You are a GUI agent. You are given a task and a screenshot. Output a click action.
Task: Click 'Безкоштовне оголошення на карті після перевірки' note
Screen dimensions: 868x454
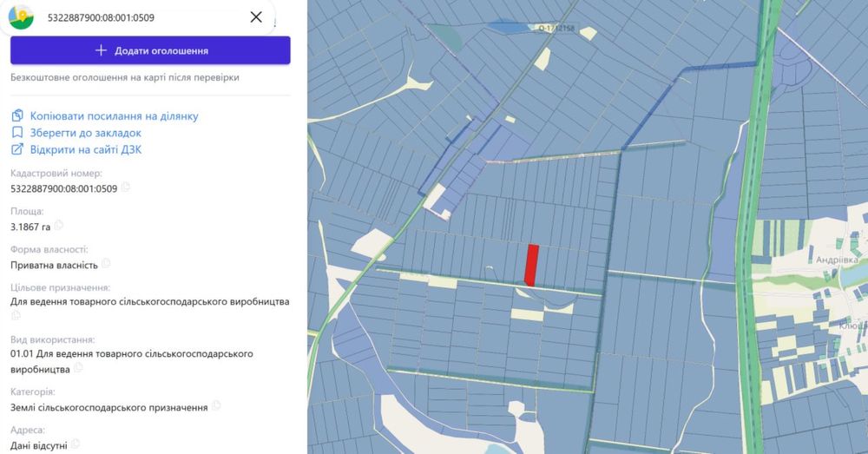click(124, 77)
